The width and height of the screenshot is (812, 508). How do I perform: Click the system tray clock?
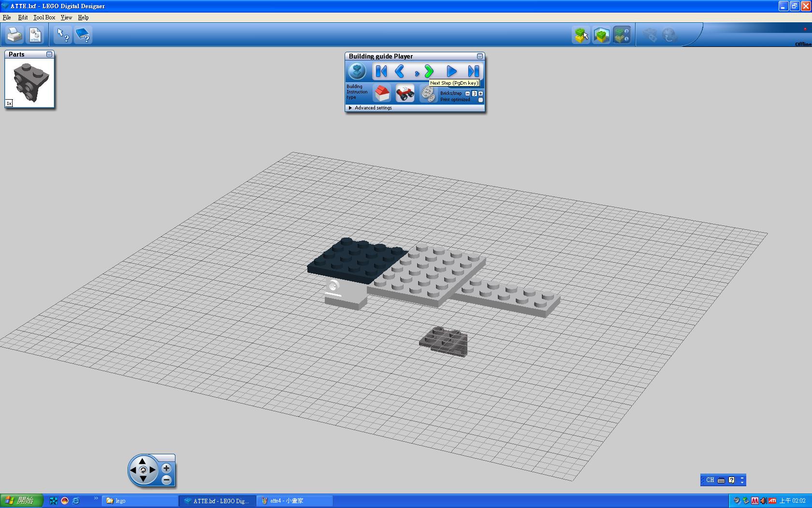click(793, 501)
